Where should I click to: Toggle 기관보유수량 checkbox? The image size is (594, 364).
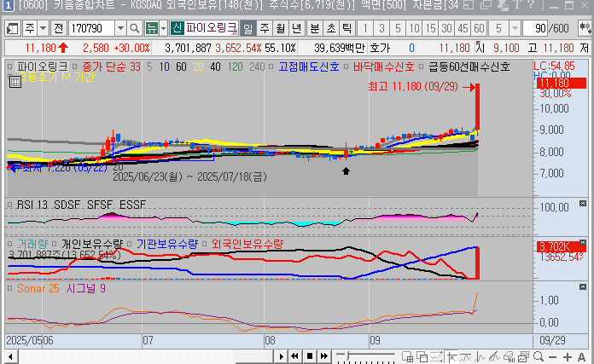[129, 244]
